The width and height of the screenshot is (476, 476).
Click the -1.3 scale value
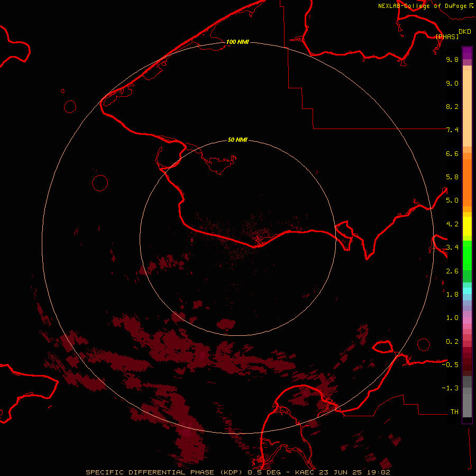450,388
